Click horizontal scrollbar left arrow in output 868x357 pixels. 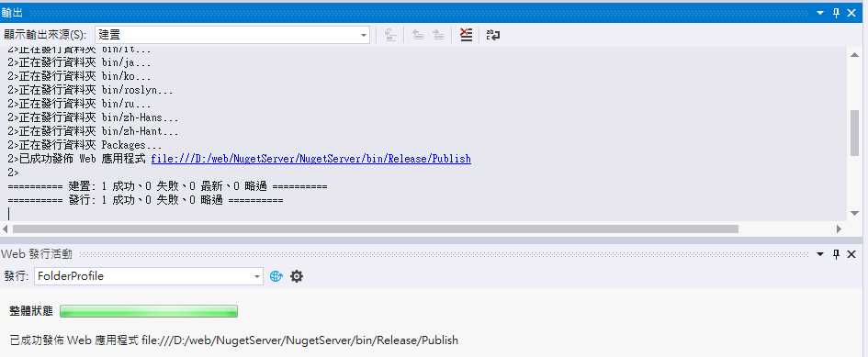click(6, 229)
